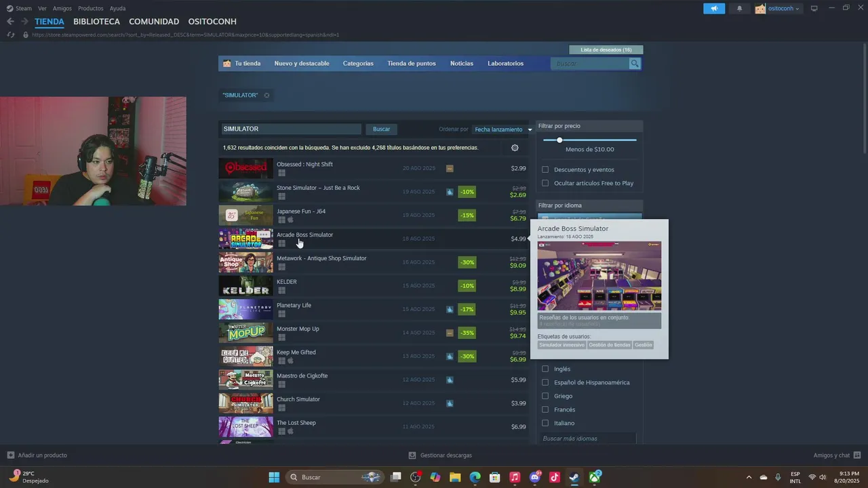Open the Ver menu

42,8
